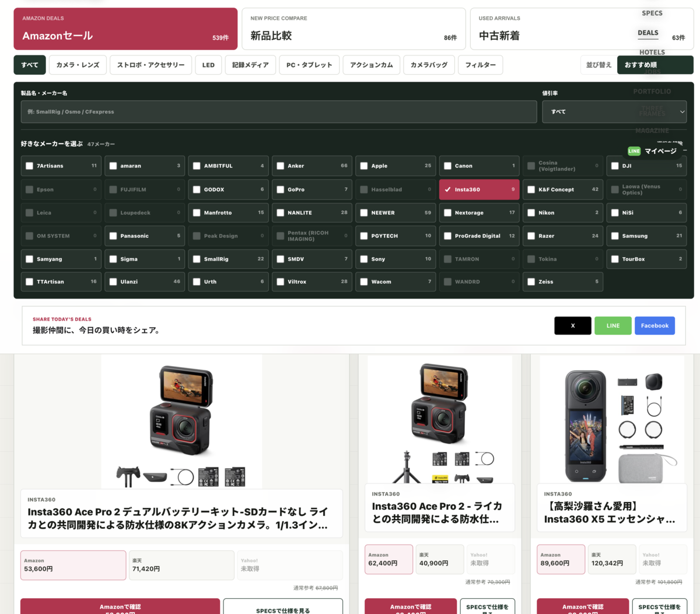The width and height of the screenshot is (700, 614).
Task: Select the PC・タブレット category
Action: pyautogui.click(x=309, y=65)
